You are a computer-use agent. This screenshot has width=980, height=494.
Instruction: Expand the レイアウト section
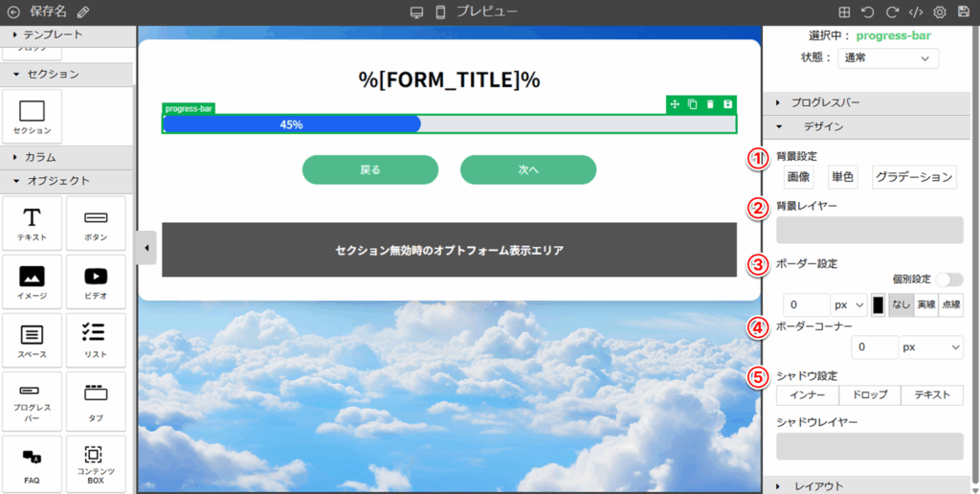click(818, 485)
